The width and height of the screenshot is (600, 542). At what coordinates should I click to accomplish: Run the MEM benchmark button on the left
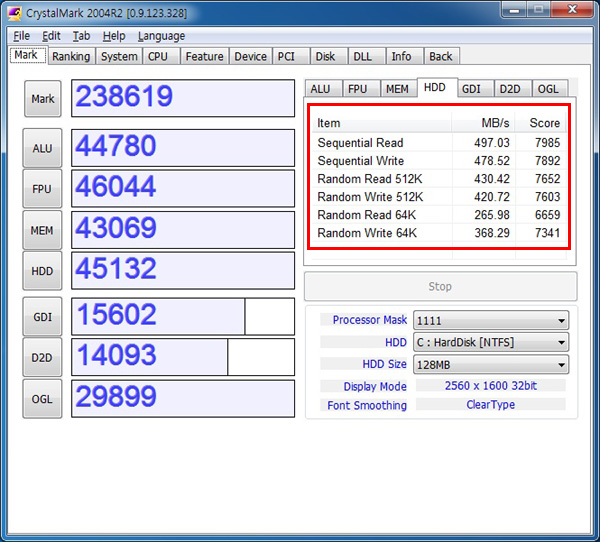coord(42,230)
